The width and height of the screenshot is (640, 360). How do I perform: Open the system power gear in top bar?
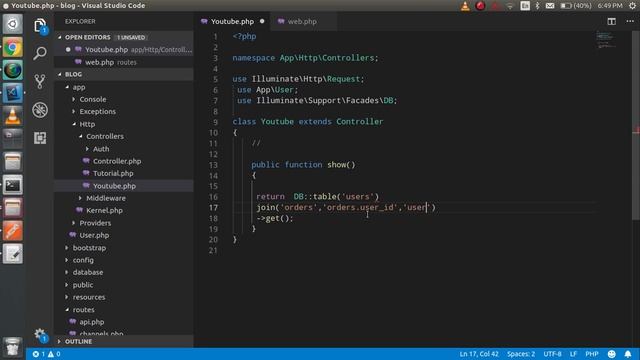632,6
